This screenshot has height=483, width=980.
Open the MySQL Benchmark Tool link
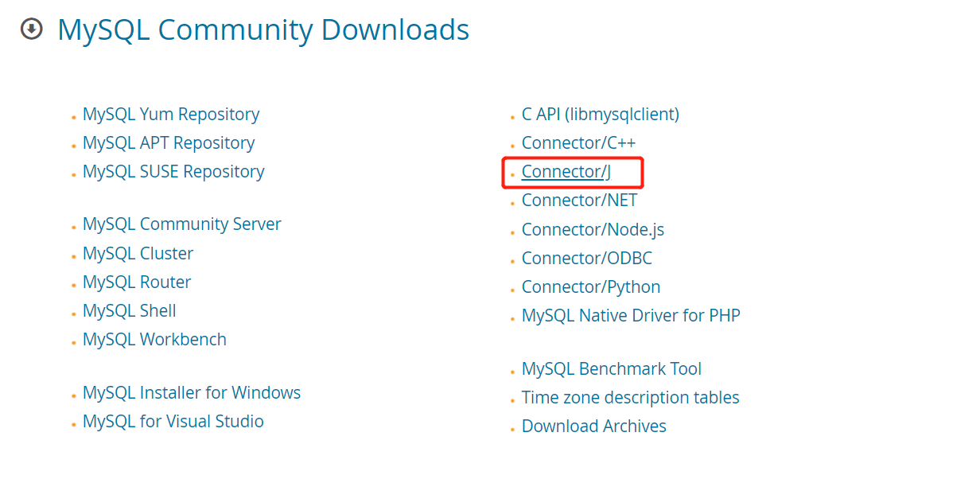point(612,369)
